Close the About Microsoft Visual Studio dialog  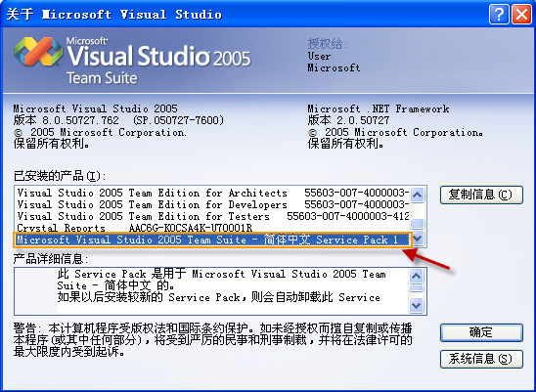pyautogui.click(x=521, y=15)
